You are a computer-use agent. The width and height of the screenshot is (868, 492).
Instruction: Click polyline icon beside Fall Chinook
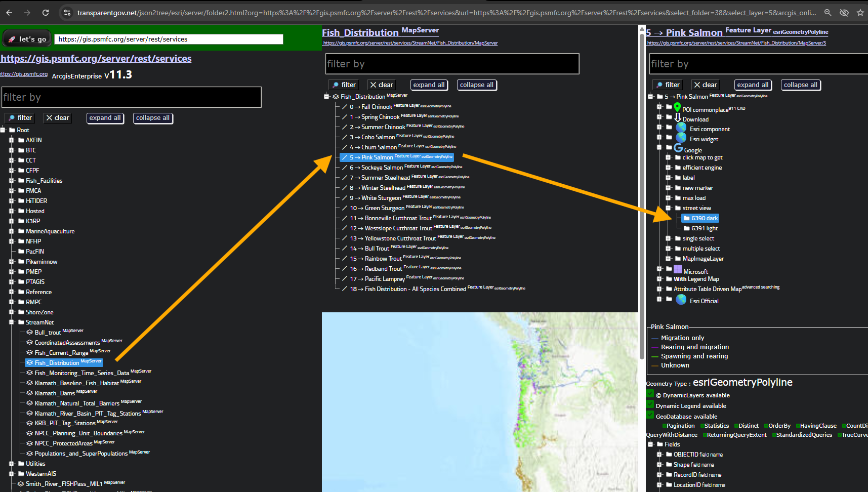pyautogui.click(x=345, y=107)
